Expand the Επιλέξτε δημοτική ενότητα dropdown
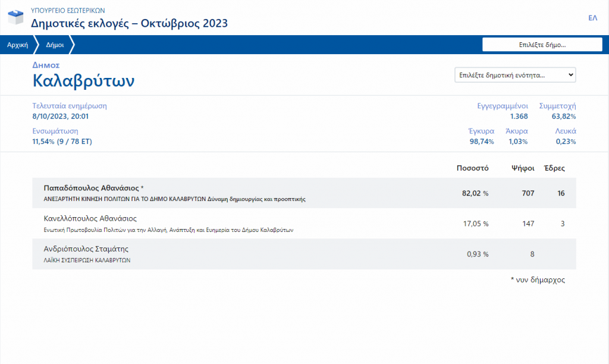The image size is (609, 364). coord(515,75)
